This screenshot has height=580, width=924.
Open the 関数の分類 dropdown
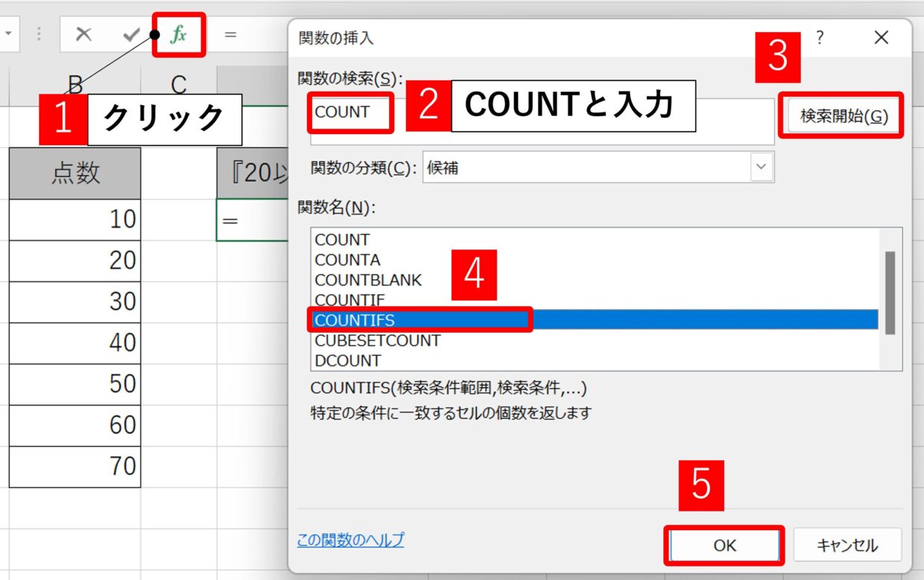click(760, 168)
